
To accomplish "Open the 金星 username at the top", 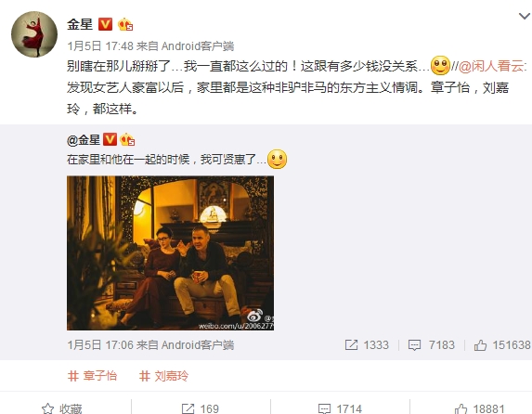I will click(x=80, y=24).
